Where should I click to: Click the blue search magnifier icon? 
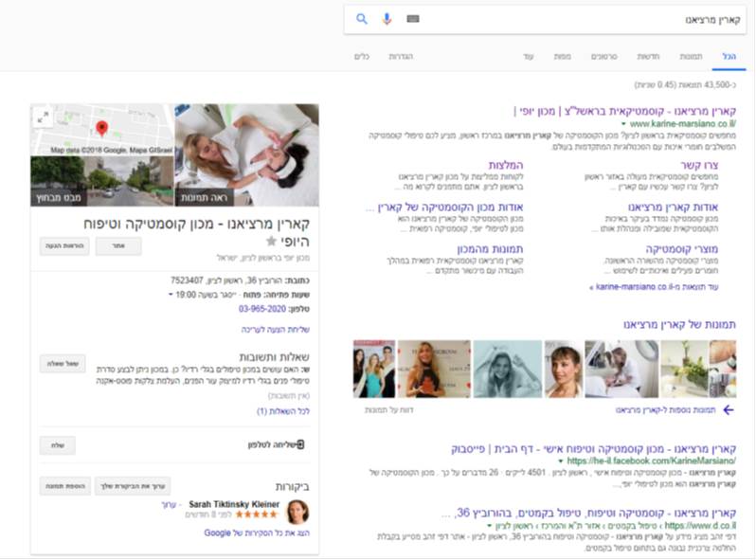[x=362, y=19]
